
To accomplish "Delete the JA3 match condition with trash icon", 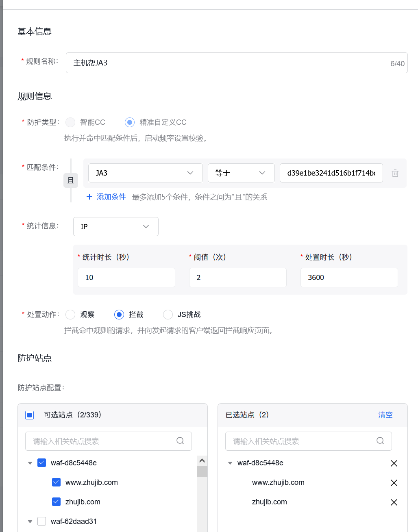I will [x=395, y=173].
